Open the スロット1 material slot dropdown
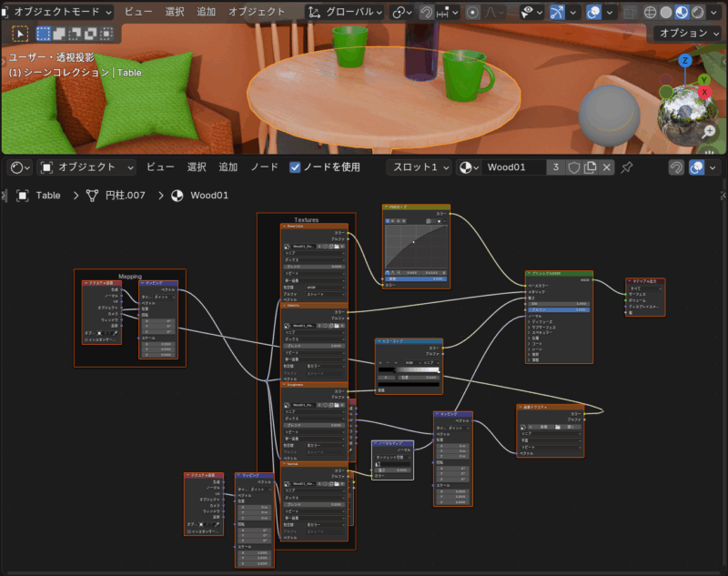The width and height of the screenshot is (728, 576). (x=420, y=167)
